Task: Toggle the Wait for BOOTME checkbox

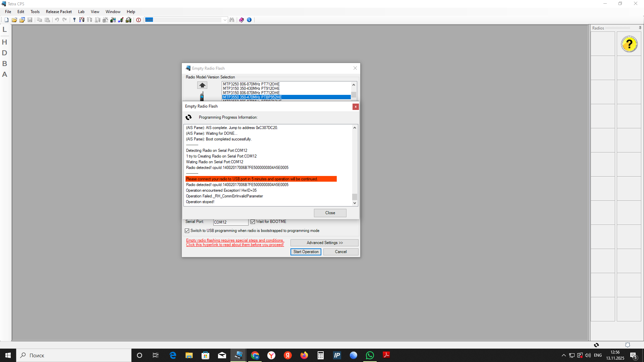Action: (x=253, y=222)
